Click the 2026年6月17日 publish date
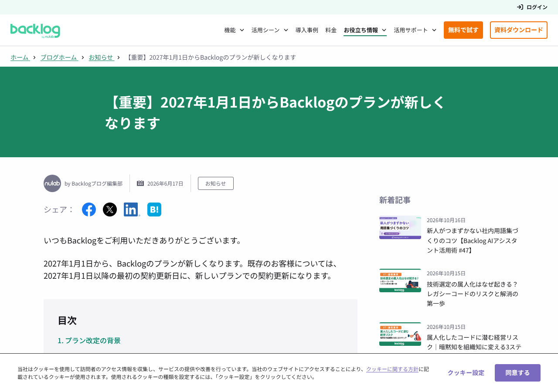 (165, 183)
